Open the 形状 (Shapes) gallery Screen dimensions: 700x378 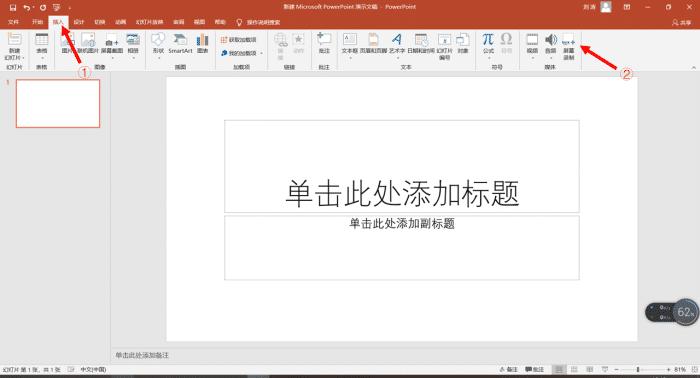pyautogui.click(x=158, y=46)
